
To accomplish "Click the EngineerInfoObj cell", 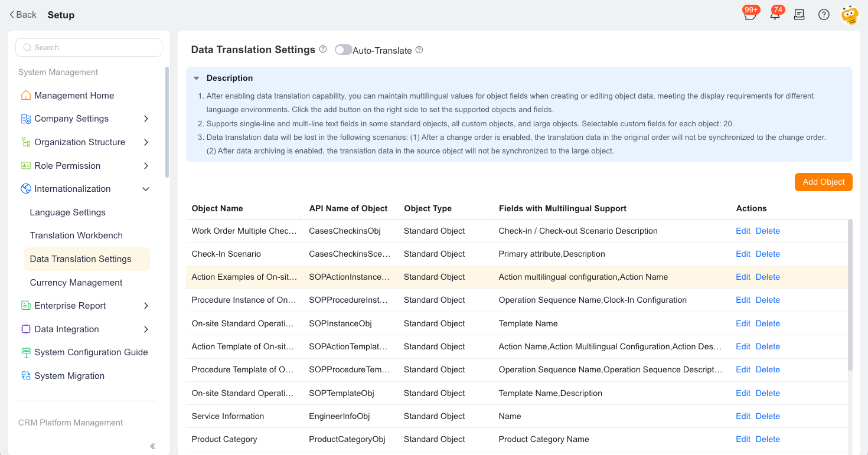I will (340, 416).
